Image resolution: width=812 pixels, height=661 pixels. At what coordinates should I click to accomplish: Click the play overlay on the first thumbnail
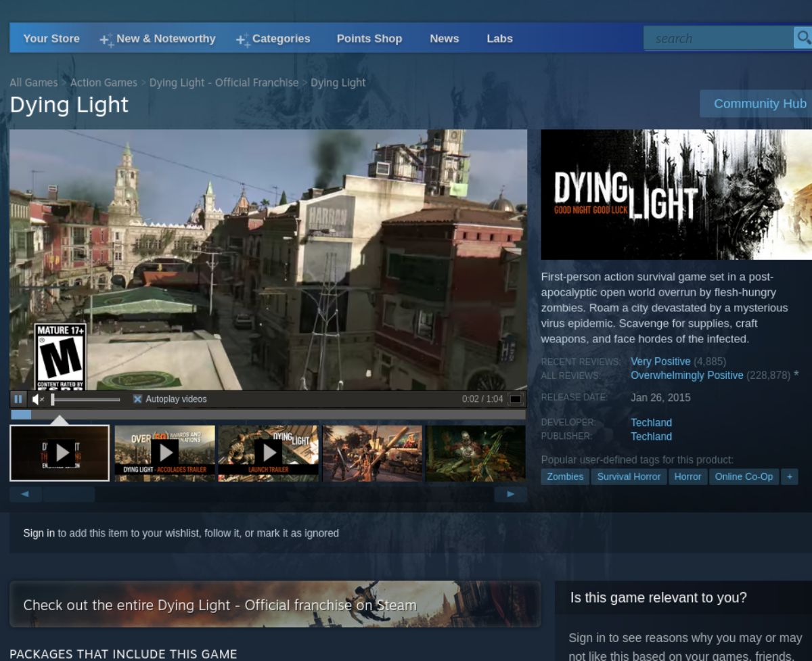point(60,452)
